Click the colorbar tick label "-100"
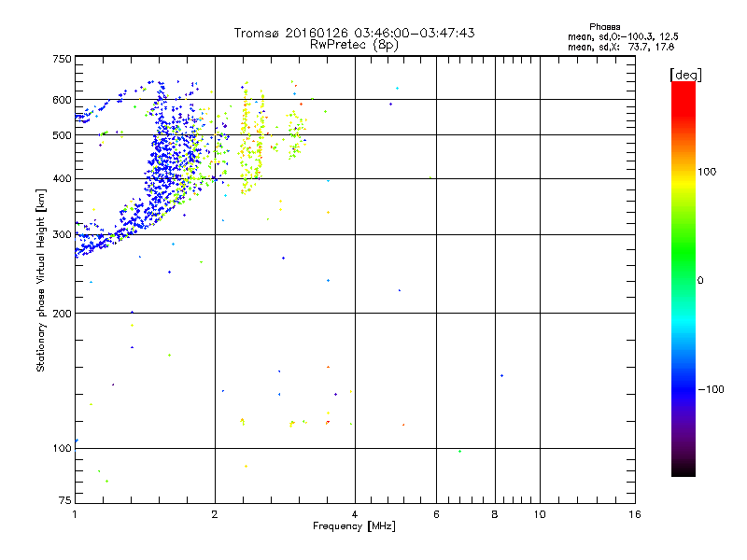747x560 pixels. click(x=711, y=389)
